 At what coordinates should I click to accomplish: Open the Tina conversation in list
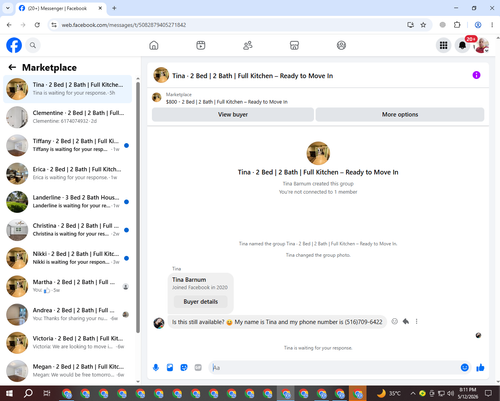pos(68,89)
